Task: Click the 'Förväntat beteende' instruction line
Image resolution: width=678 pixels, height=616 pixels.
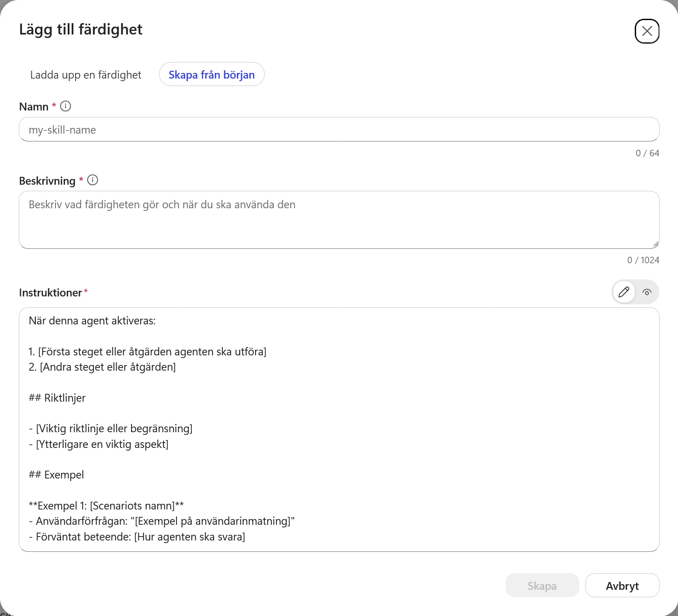Action: tap(137, 537)
